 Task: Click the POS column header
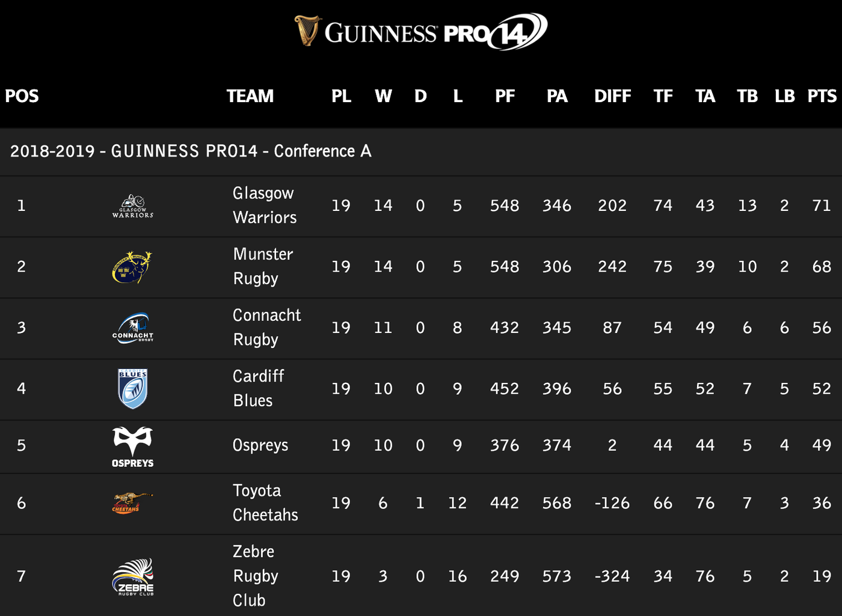(22, 96)
